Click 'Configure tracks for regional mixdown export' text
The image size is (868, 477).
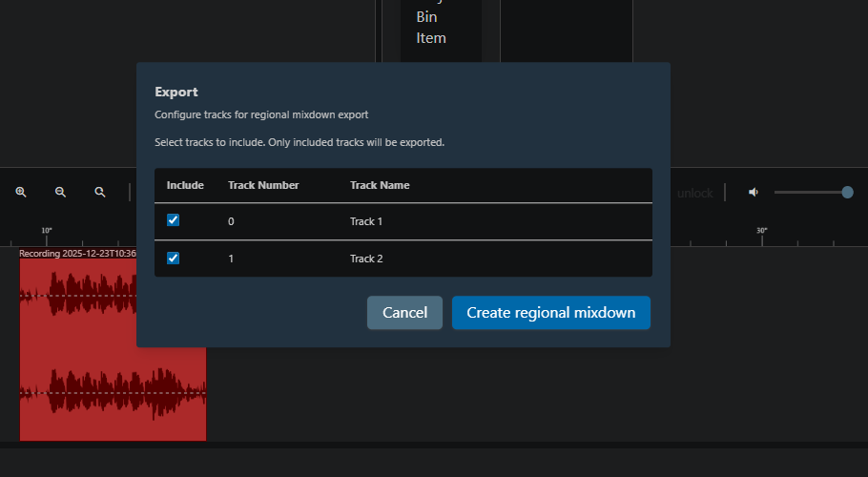click(x=261, y=114)
